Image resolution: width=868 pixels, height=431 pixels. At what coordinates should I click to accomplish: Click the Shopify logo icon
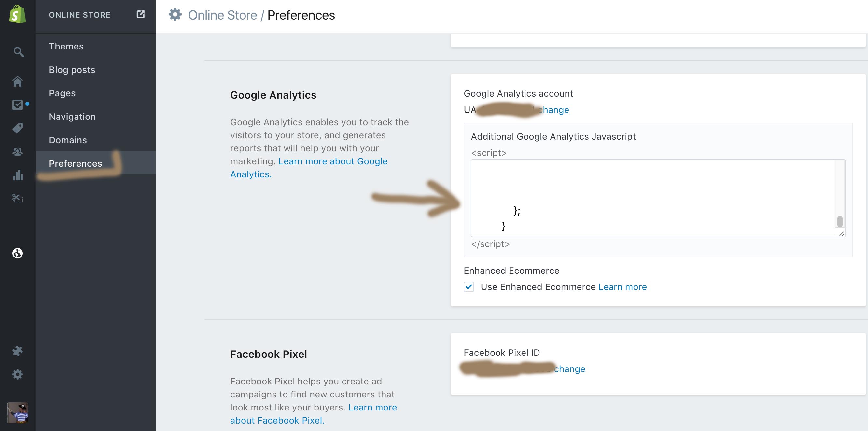[x=18, y=15]
